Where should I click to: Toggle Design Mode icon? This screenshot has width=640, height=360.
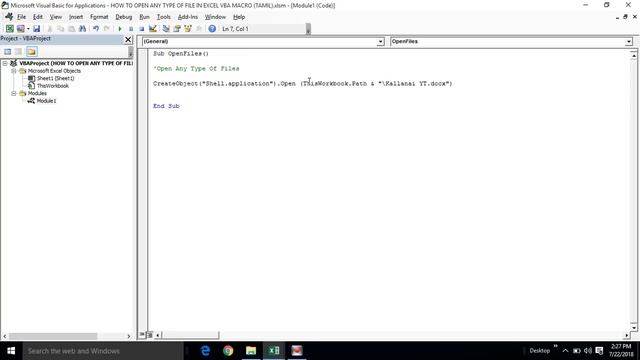153,29
